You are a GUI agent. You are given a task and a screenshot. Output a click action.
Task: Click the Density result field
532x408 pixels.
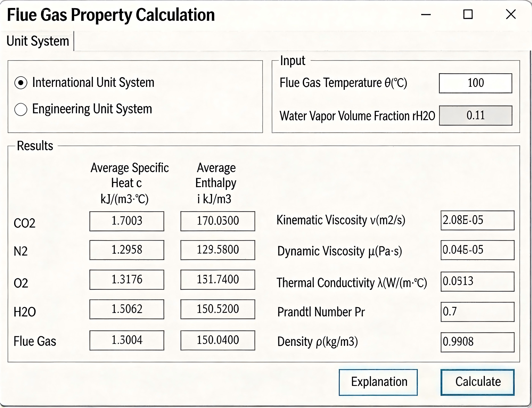tap(477, 342)
